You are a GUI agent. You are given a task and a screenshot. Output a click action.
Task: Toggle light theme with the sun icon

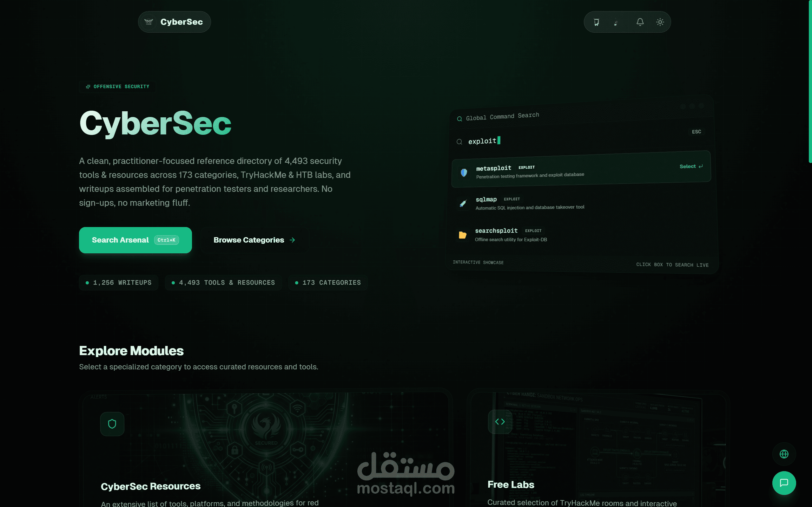point(660,22)
